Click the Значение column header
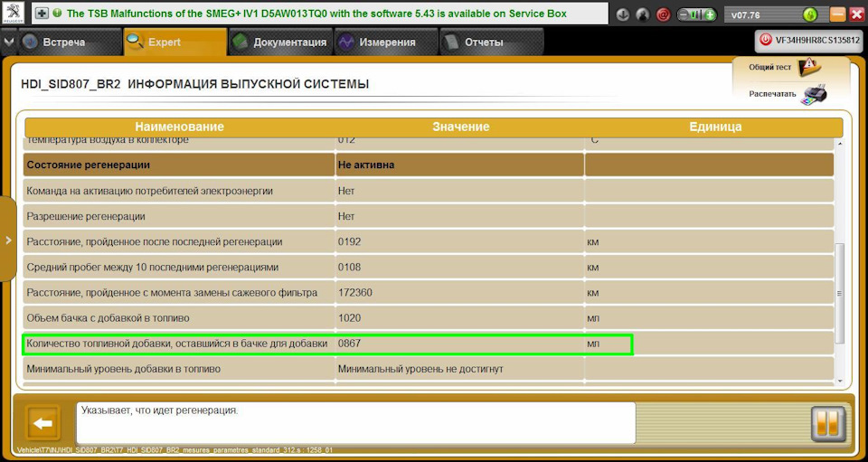Screen dimensions: 868x462 [x=460, y=127]
